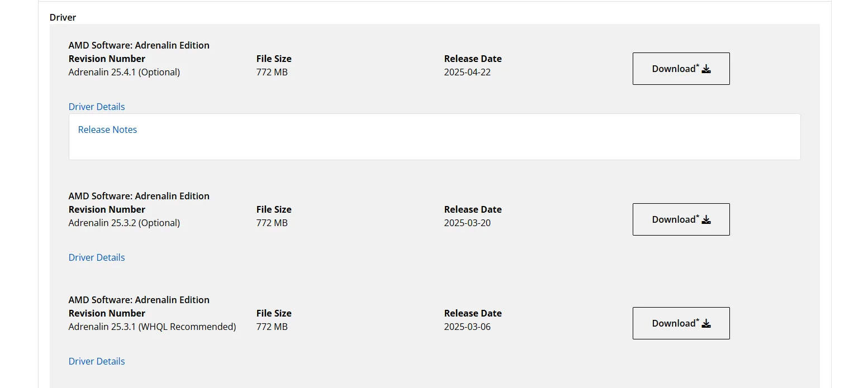The width and height of the screenshot is (868, 388).
Task: Click the download arrow icon for Adrenalin 25.4.1
Action: (706, 69)
